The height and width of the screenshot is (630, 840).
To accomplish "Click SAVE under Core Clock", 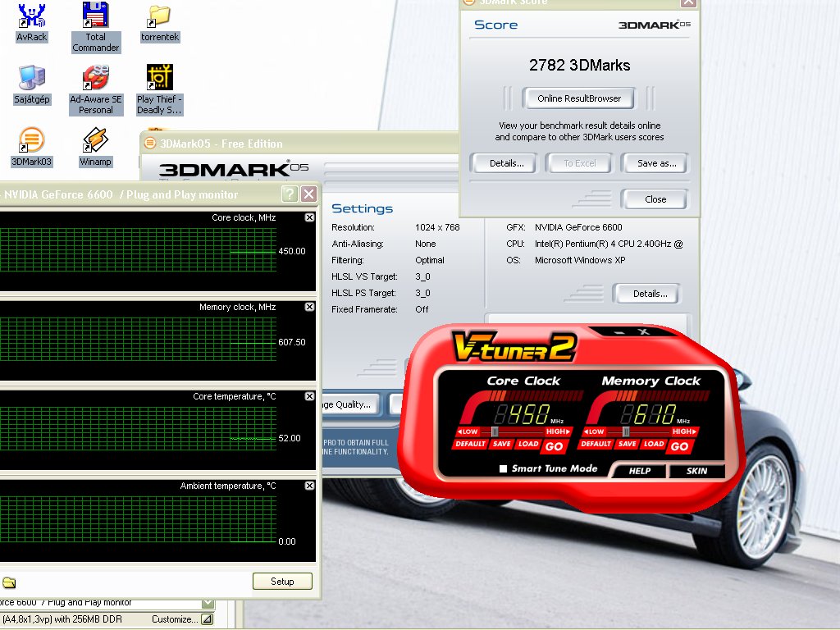I will point(501,444).
